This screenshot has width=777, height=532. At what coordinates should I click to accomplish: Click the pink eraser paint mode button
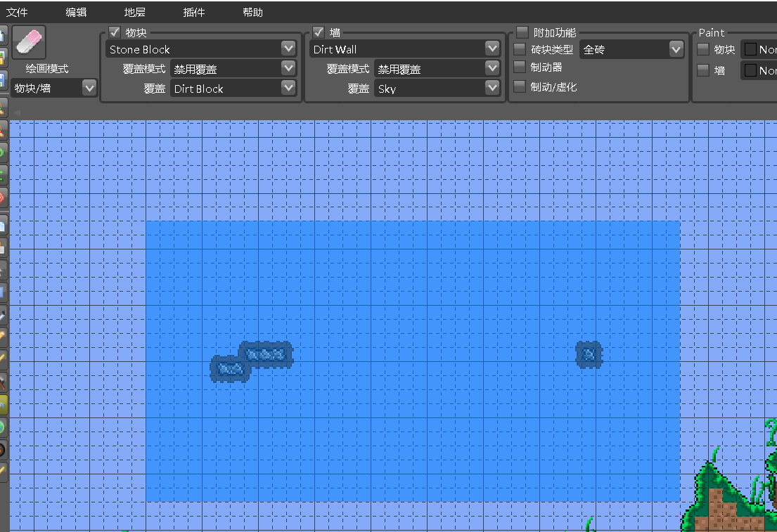[29, 43]
